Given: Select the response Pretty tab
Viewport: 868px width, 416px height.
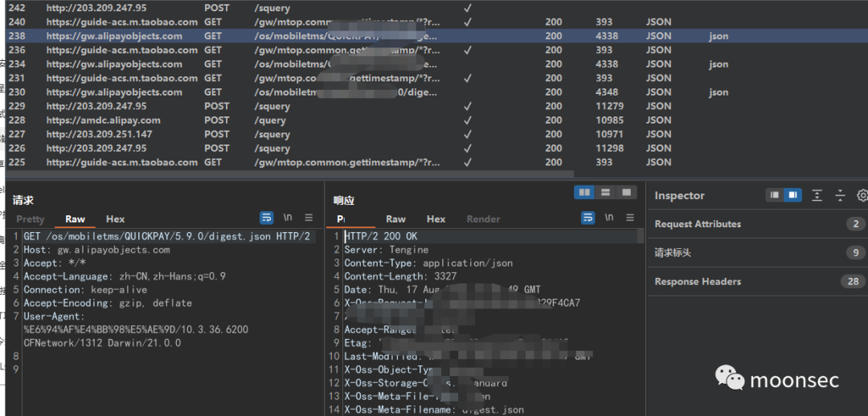Looking at the screenshot, I should (341, 219).
